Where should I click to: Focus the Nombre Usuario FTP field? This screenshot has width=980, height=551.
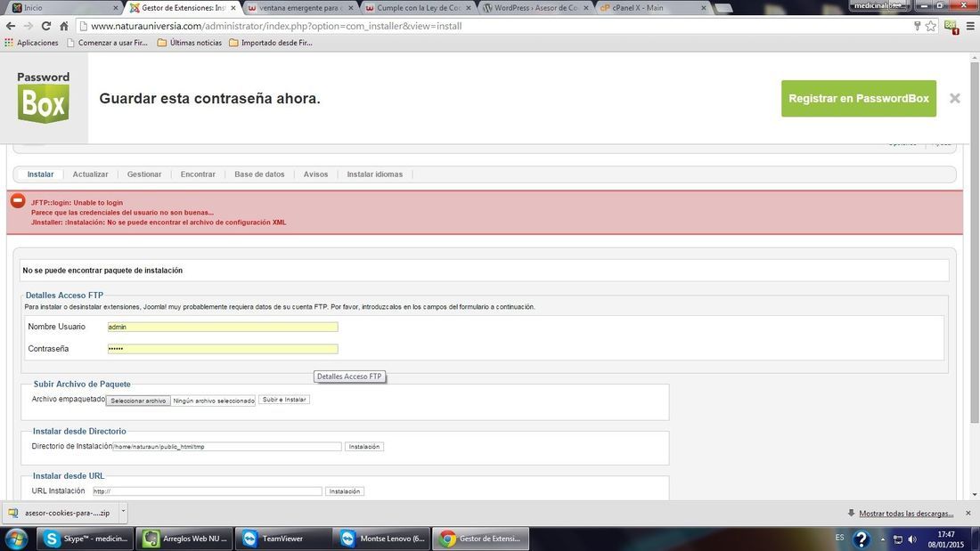(223, 327)
